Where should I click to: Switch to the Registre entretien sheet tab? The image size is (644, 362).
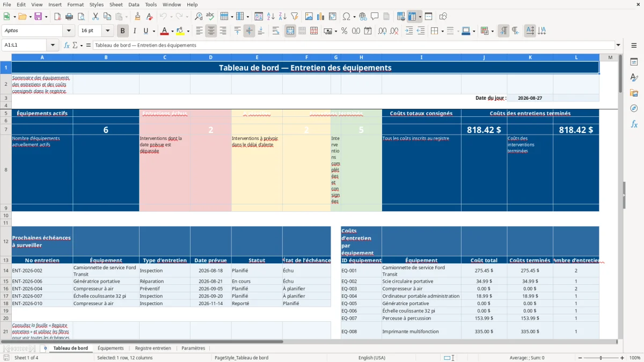coord(153,349)
